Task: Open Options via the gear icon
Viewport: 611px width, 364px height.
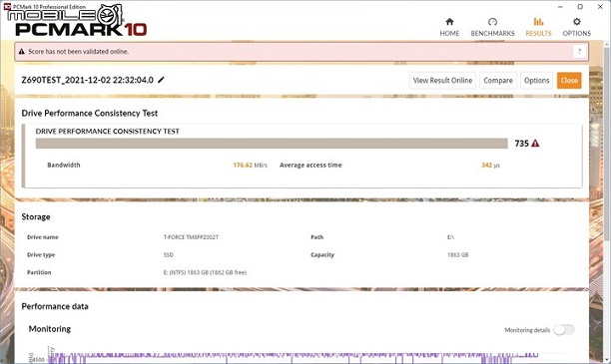Action: tap(577, 22)
